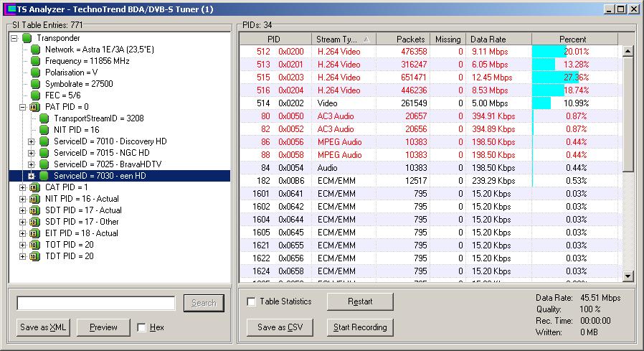This screenshot has width=644, height=351.
Task: Toggle the Hex checkbox
Action: [x=141, y=327]
